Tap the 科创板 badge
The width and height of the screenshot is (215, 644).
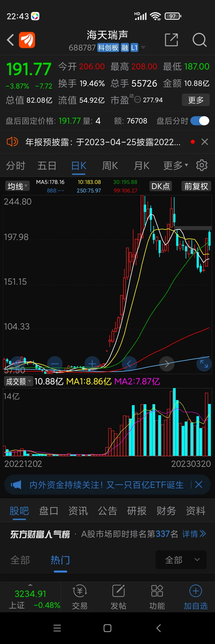(108, 48)
